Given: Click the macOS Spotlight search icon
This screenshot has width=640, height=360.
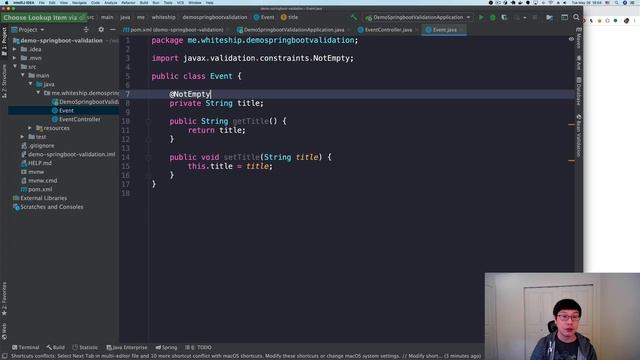Looking at the screenshot, I should [616, 3].
